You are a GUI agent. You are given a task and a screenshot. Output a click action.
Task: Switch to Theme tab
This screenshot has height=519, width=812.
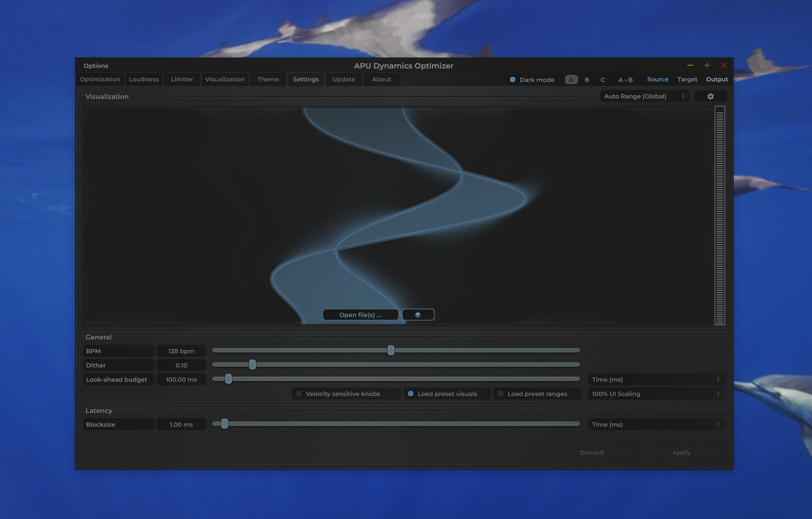tap(268, 79)
